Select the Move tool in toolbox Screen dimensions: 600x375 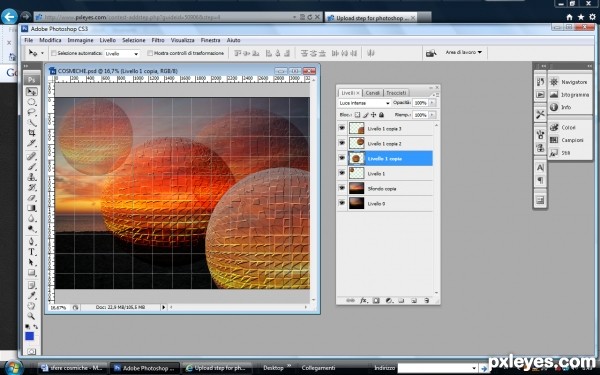(x=31, y=92)
